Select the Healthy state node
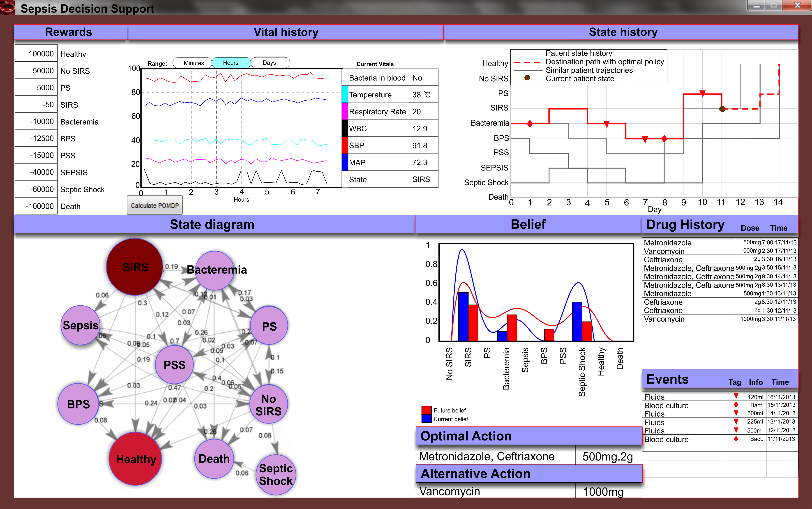This screenshot has height=509, width=812. pos(135,458)
